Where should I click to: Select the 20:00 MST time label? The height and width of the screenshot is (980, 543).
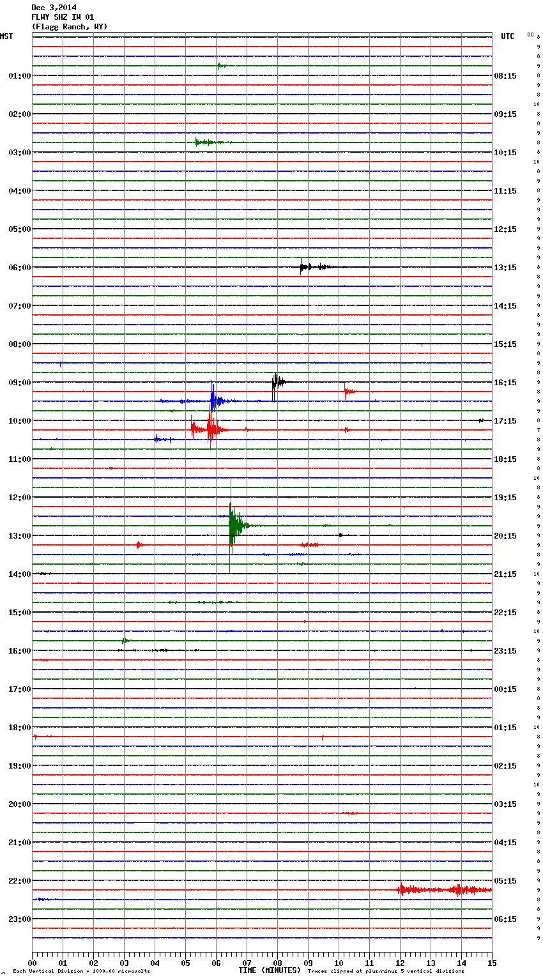[20, 804]
